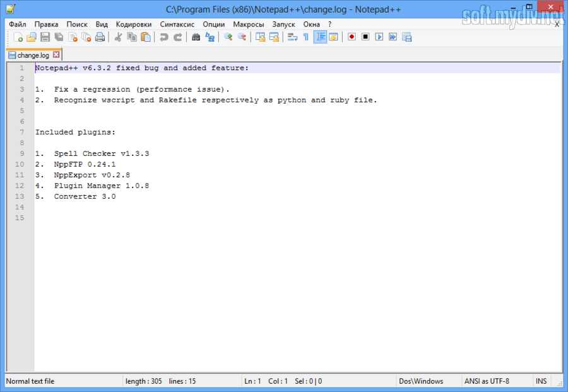Click the Close All documents toolbar icon
The width and height of the screenshot is (568, 392).
pos(86,37)
